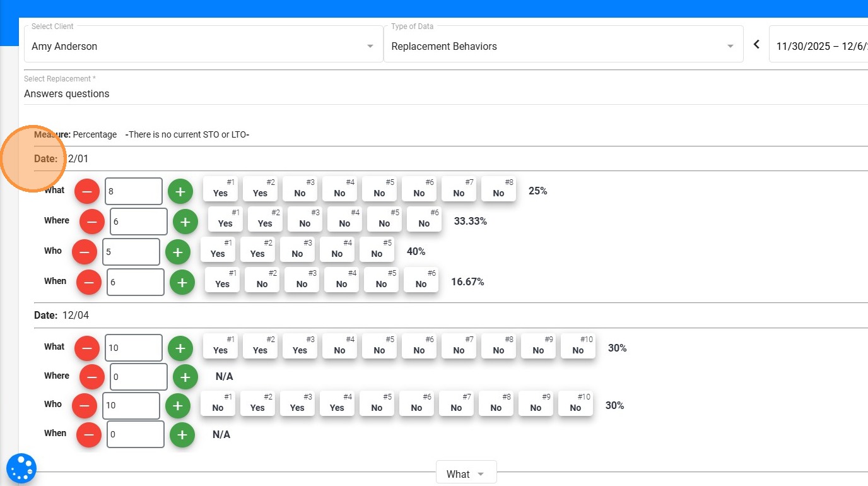Click the minus icon for What on 12/01

tap(87, 191)
